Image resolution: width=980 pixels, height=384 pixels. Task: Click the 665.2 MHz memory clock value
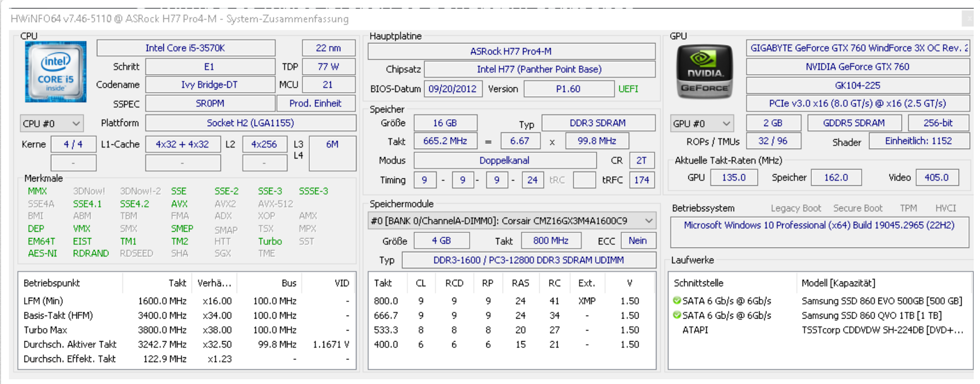pyautogui.click(x=446, y=141)
